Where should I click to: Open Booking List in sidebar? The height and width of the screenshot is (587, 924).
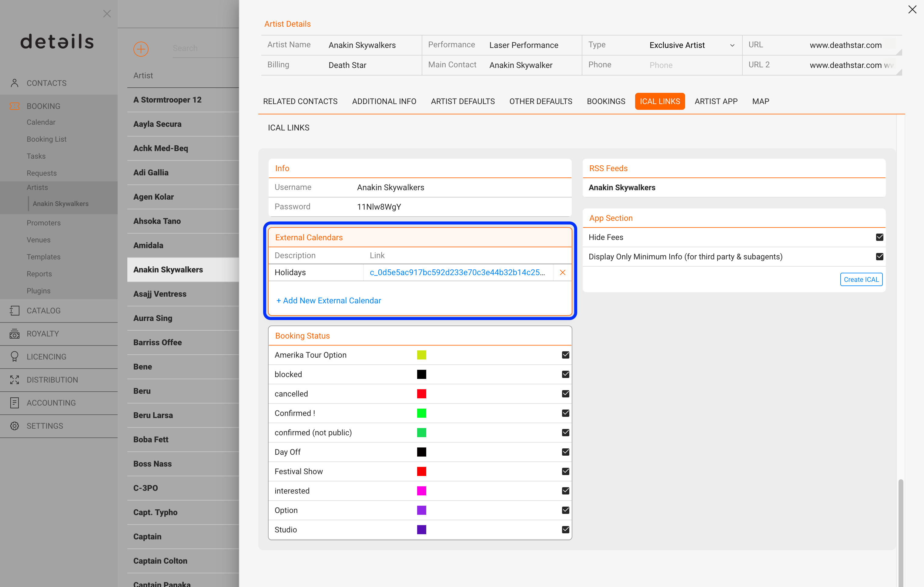(x=46, y=139)
